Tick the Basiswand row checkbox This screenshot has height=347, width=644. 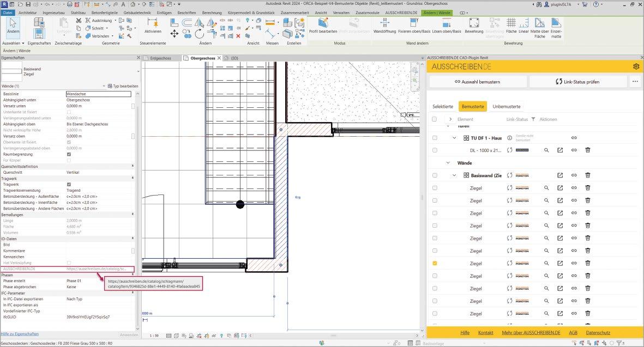435,175
